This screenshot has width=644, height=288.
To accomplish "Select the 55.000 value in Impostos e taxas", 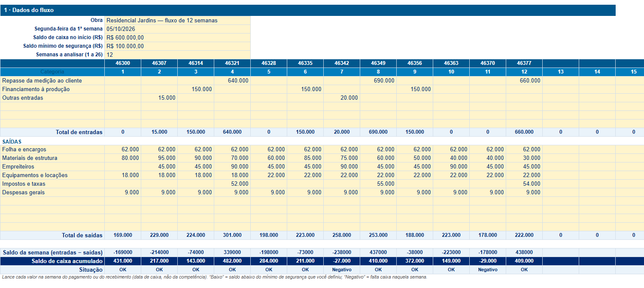I will (x=378, y=184).
